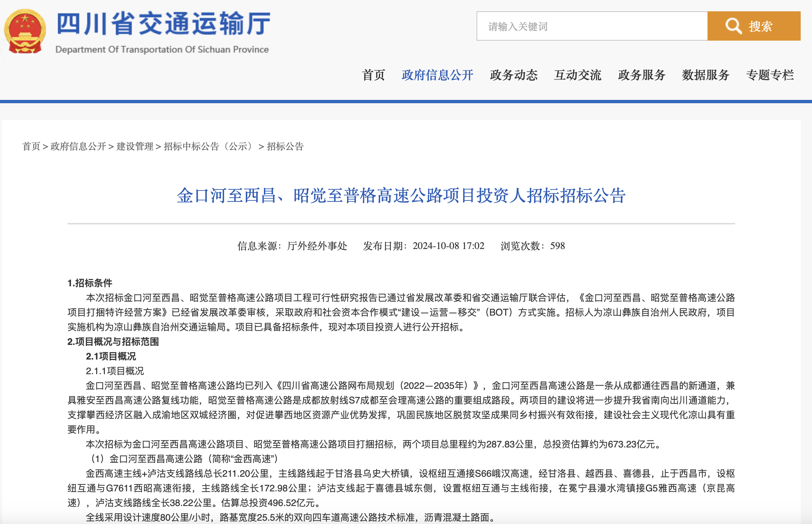Click the 招标中标公告（公示） breadcrumb link

coord(209,146)
